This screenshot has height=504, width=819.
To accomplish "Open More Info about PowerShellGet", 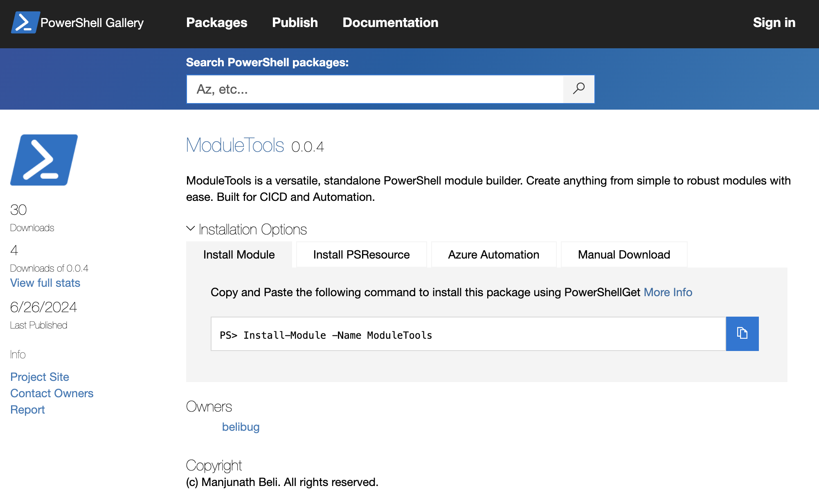I will 668,292.
